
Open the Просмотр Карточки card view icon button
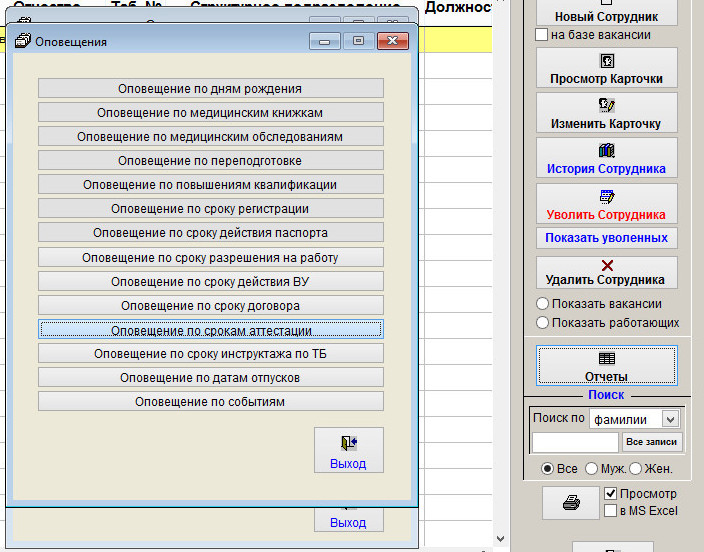pyautogui.click(x=606, y=68)
